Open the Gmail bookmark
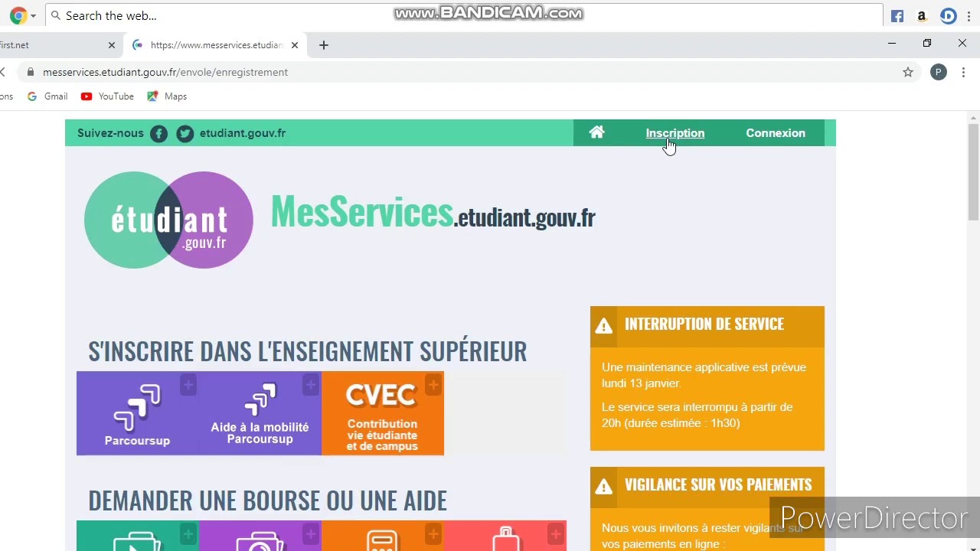 point(47,96)
